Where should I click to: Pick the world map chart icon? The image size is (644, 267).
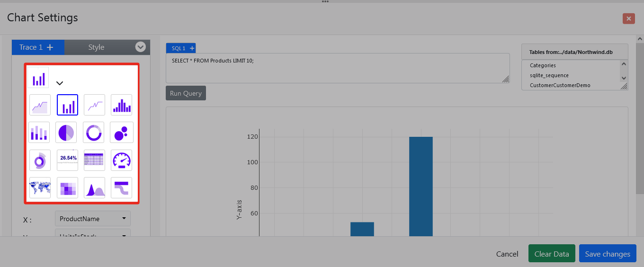pos(40,187)
